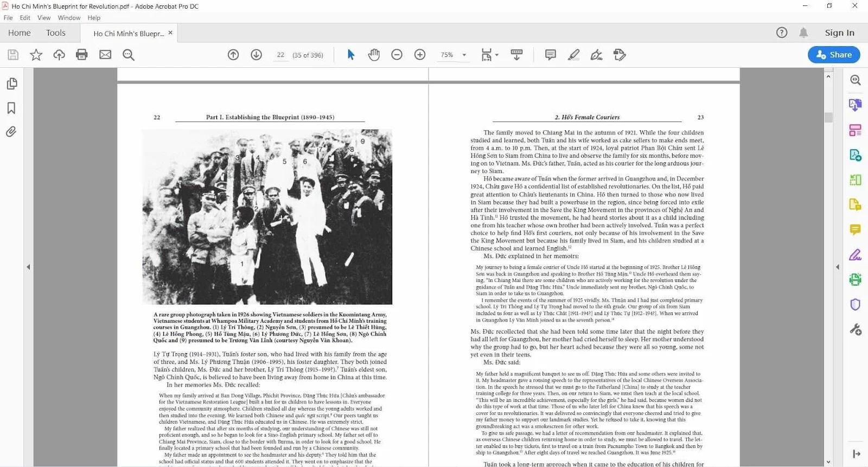Open the attachments paperclip panel
The height and width of the screenshot is (467, 868).
[11, 132]
